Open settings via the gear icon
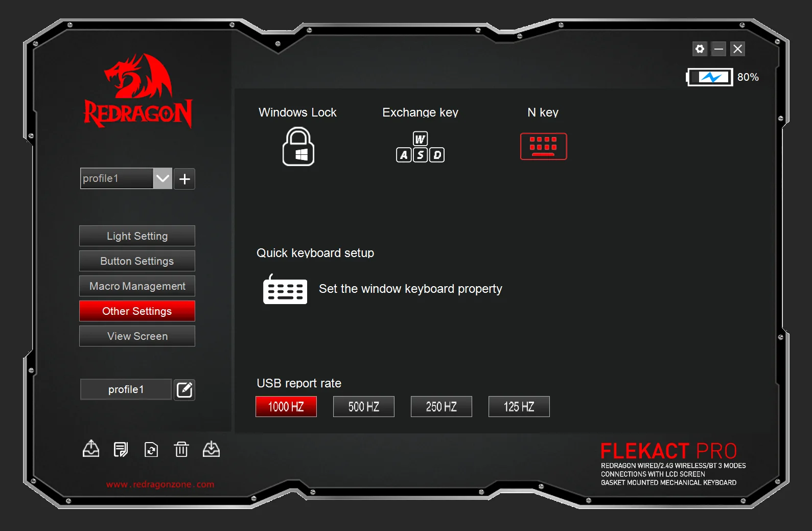Screen dimensions: 812x531 pos(700,49)
